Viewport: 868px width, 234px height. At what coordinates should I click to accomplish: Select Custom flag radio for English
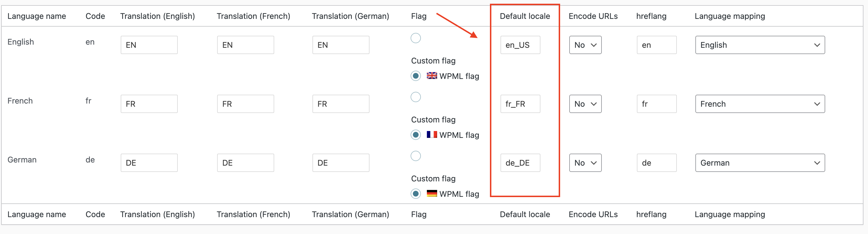pos(416,38)
